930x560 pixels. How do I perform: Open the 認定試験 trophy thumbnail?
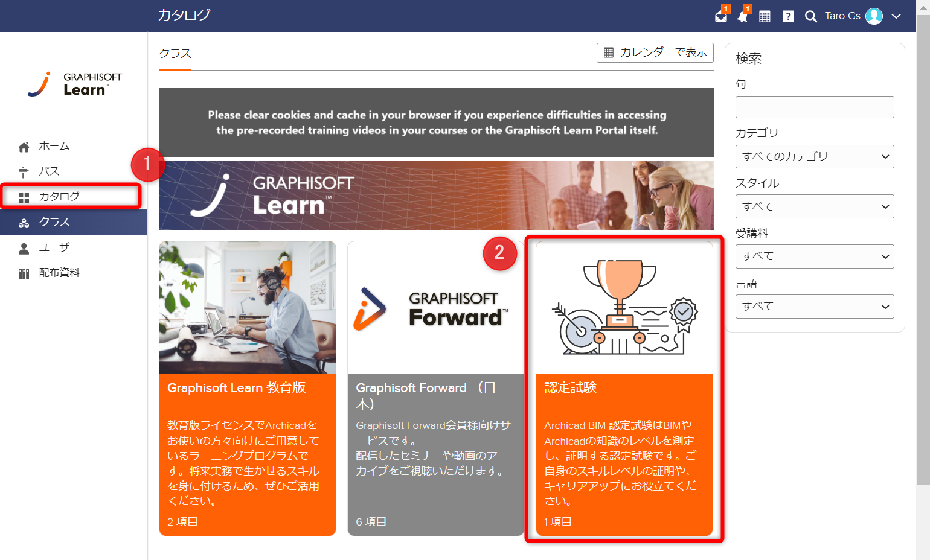point(624,307)
